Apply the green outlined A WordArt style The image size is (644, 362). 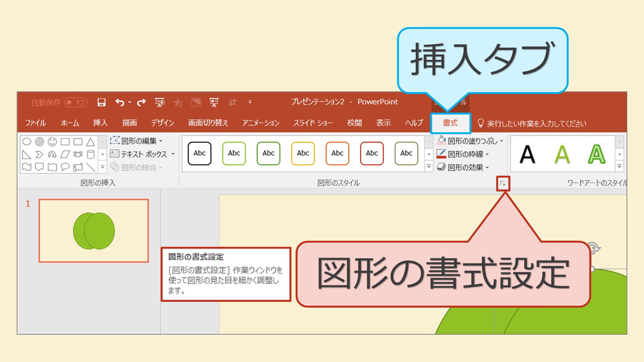[596, 154]
